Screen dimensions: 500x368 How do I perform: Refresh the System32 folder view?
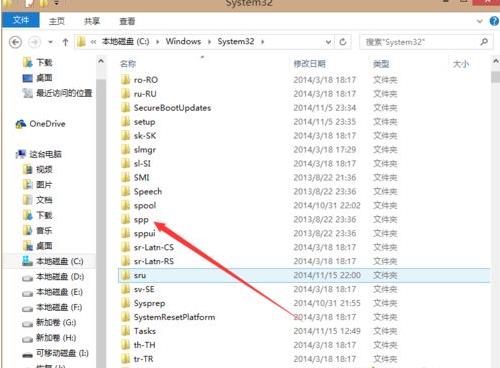point(343,42)
